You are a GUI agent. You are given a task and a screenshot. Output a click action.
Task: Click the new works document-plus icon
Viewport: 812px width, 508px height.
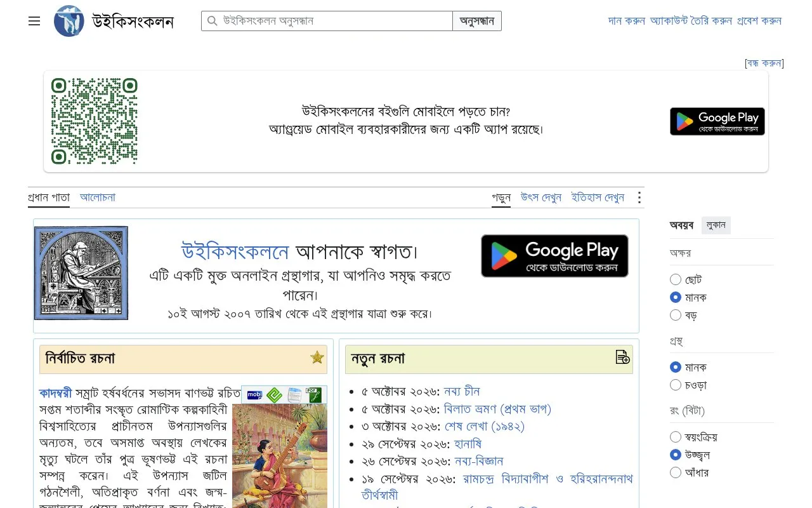(x=623, y=358)
